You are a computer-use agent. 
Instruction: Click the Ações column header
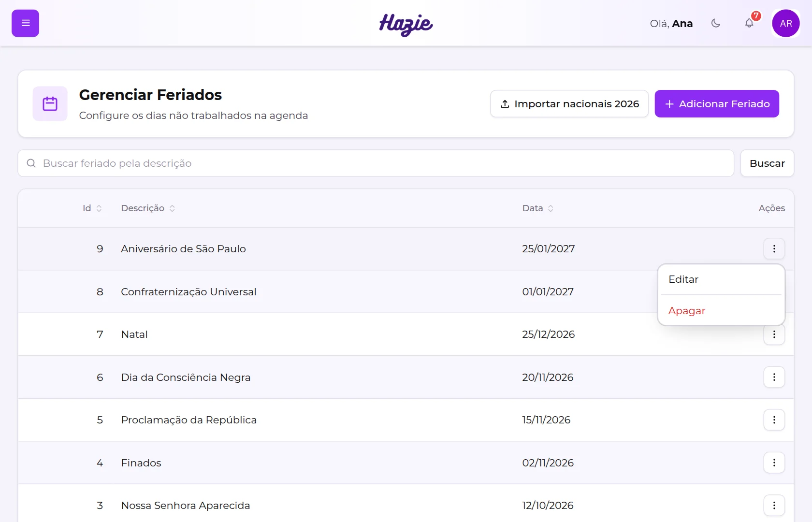(771, 208)
